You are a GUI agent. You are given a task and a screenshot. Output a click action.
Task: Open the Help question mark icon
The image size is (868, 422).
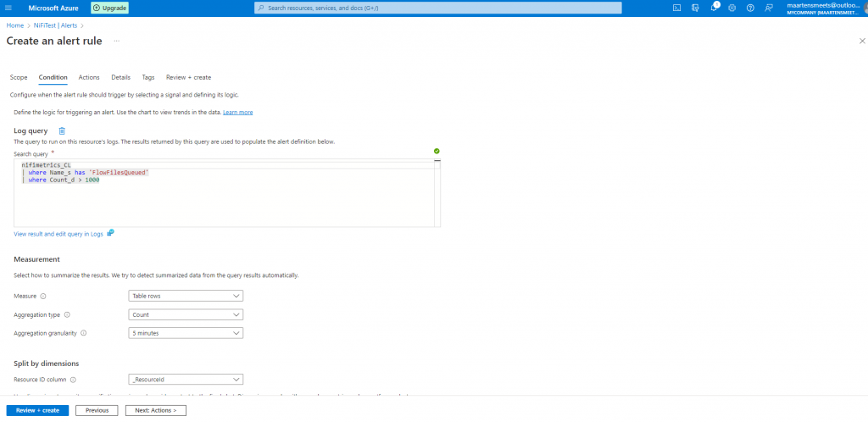coord(750,8)
